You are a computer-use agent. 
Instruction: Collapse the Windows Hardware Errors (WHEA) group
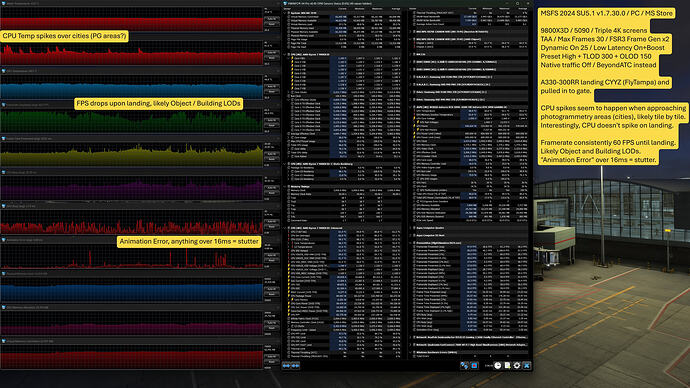(411, 352)
